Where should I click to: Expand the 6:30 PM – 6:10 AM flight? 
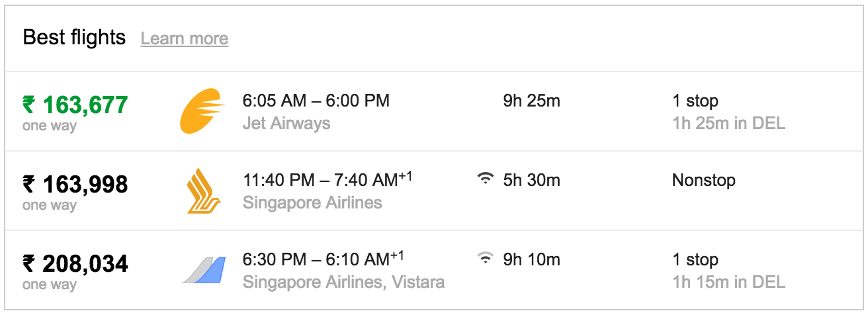click(434, 270)
